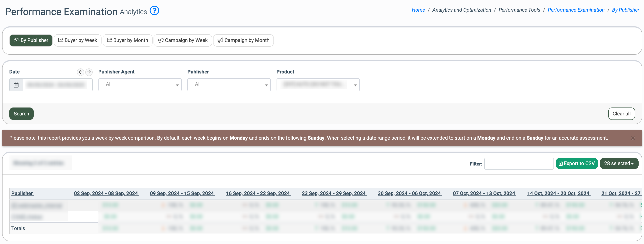Click the Clear all button
This screenshot has width=644, height=244.
(621, 114)
